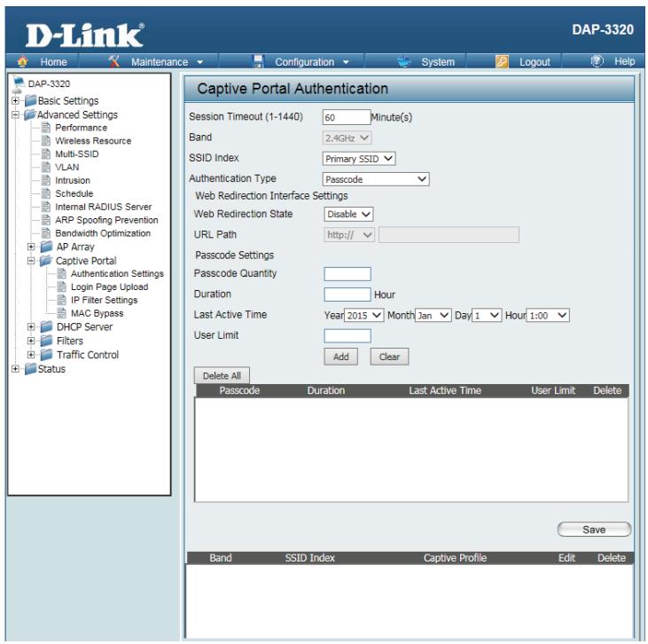Click the Advanced Settings folder icon
The height and width of the screenshot is (644, 648).
tap(30, 114)
